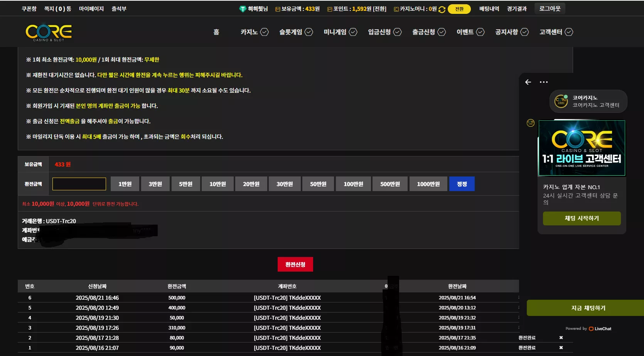Expand the 카지노 menu chevron
This screenshot has width=644, height=356.
pos(265,32)
